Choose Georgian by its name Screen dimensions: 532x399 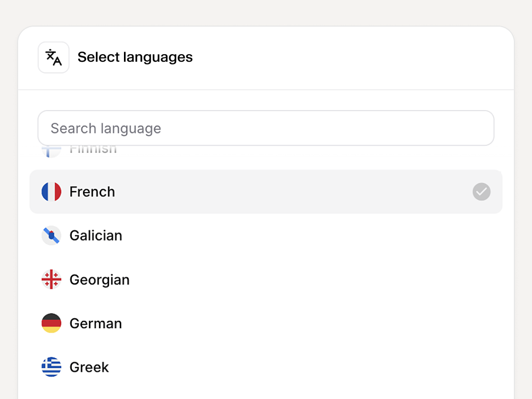coord(99,279)
